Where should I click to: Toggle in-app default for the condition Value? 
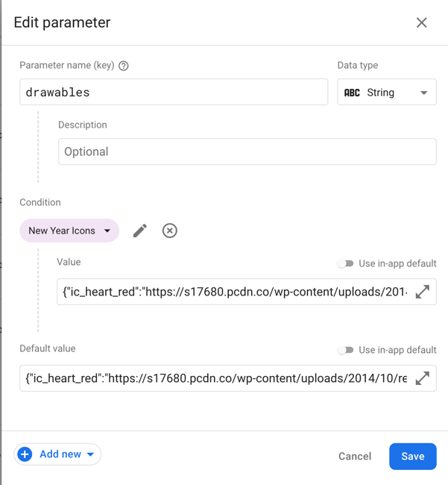point(345,263)
